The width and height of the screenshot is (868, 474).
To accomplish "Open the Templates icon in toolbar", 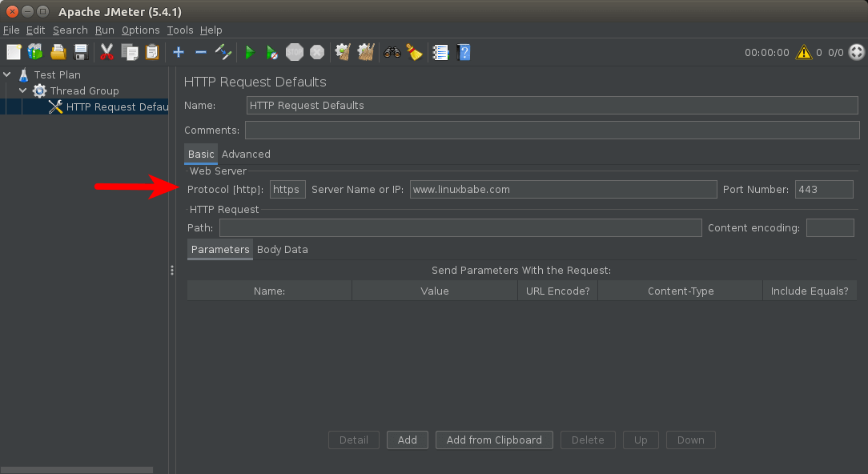I will click(35, 53).
